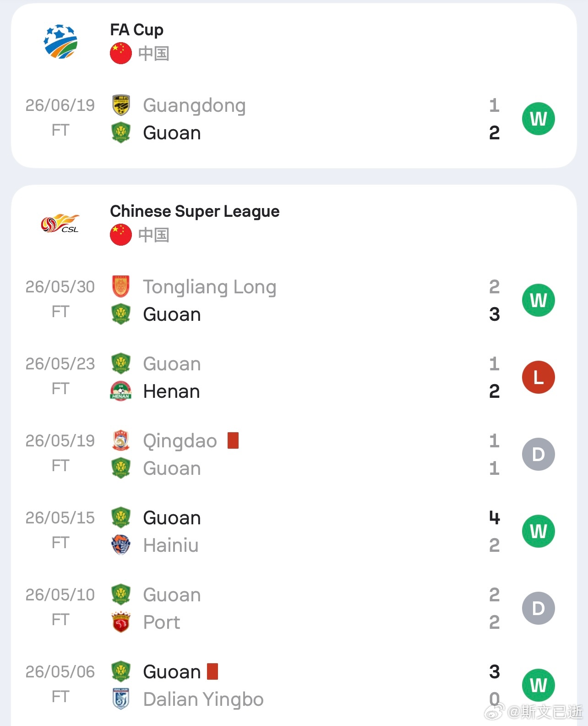Open the Chinese Super League title
This screenshot has height=726, width=588.
pyautogui.click(x=195, y=211)
